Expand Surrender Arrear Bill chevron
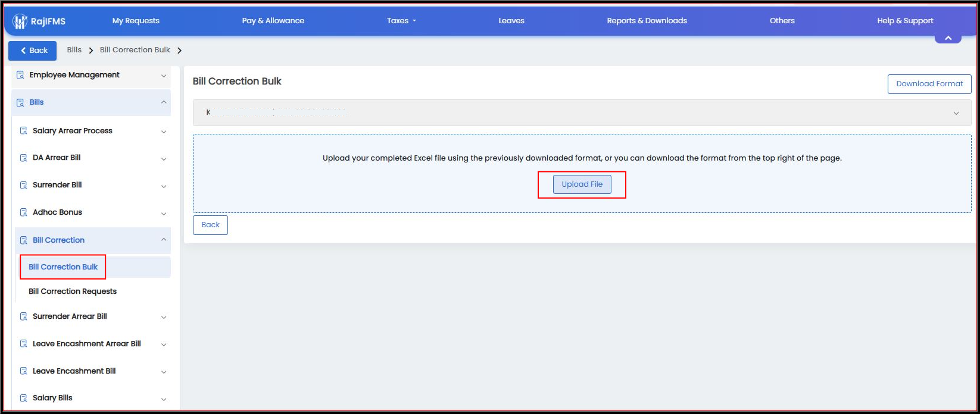Screen dimensions: 980x414 pyautogui.click(x=164, y=317)
